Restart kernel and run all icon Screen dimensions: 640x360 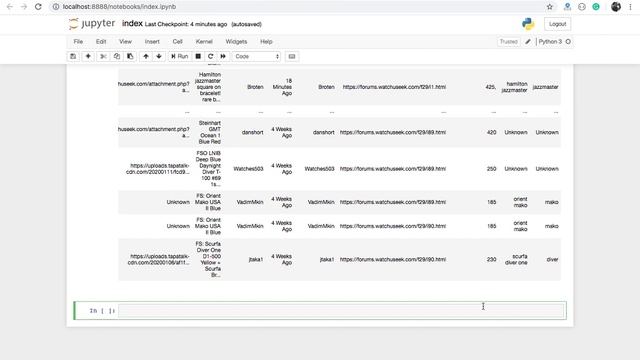pyautogui.click(x=223, y=56)
